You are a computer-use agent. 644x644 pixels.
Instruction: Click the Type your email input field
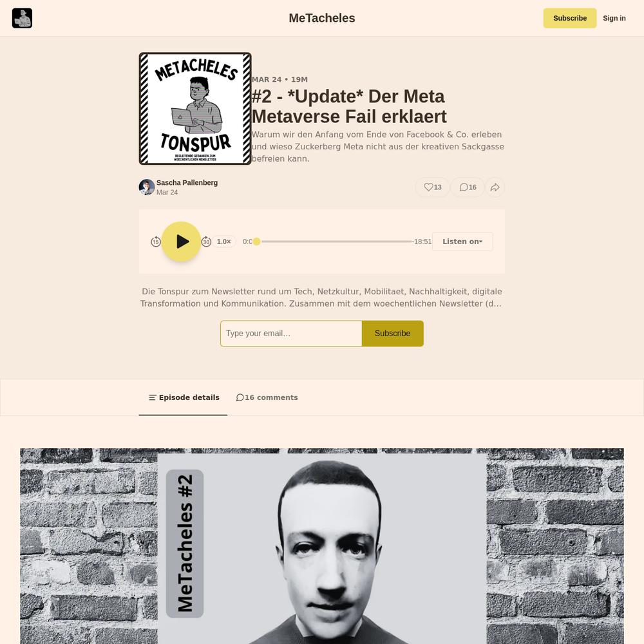[291, 334]
